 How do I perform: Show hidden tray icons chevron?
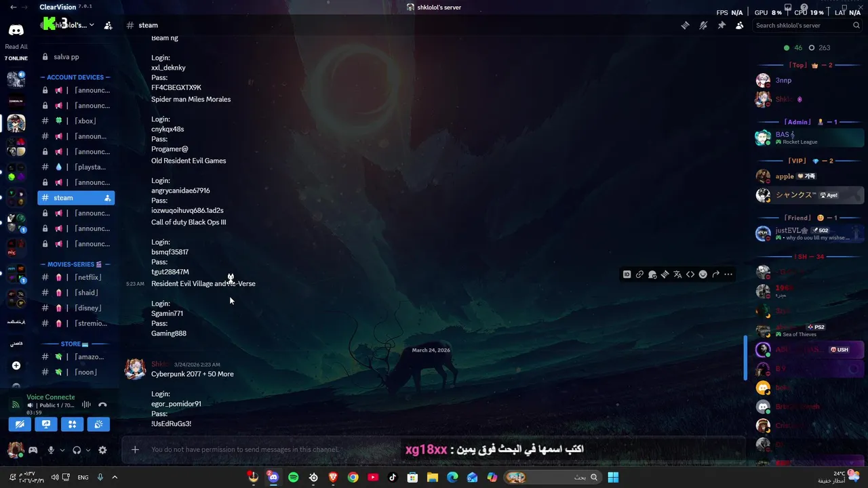tap(115, 477)
